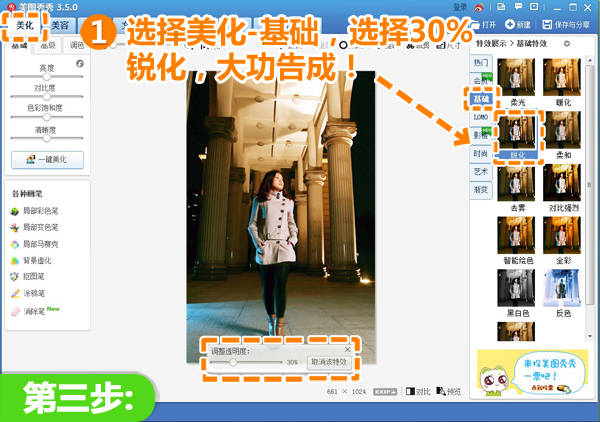Image resolution: width=600 pixels, height=422 pixels.
Task: Click the 预览 preview button
Action: point(449,391)
